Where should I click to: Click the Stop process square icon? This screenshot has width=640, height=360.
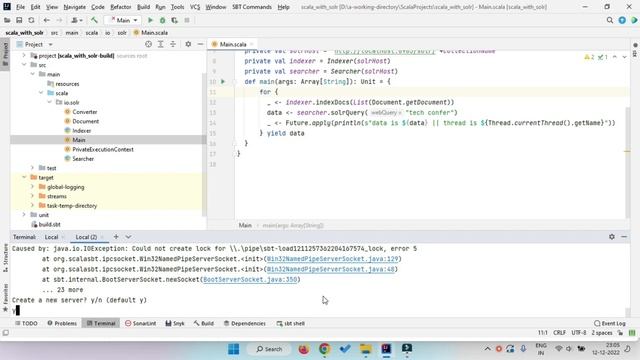point(187,20)
